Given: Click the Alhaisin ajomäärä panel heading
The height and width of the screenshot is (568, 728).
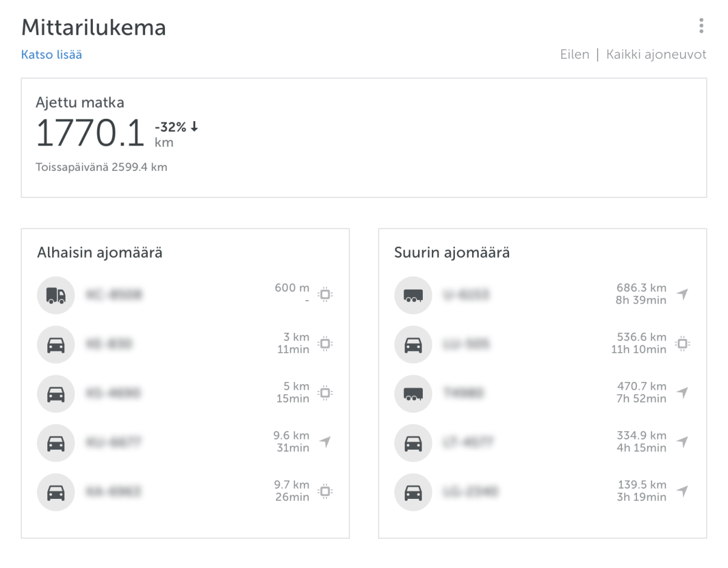Looking at the screenshot, I should tap(99, 253).
